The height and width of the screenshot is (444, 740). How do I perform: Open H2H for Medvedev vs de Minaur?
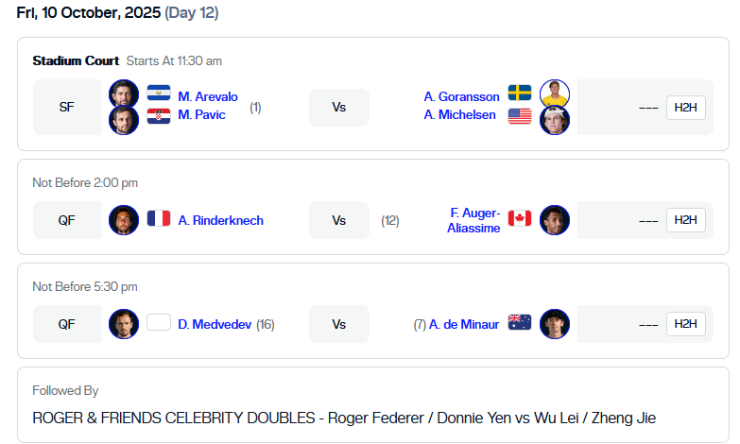click(x=685, y=324)
